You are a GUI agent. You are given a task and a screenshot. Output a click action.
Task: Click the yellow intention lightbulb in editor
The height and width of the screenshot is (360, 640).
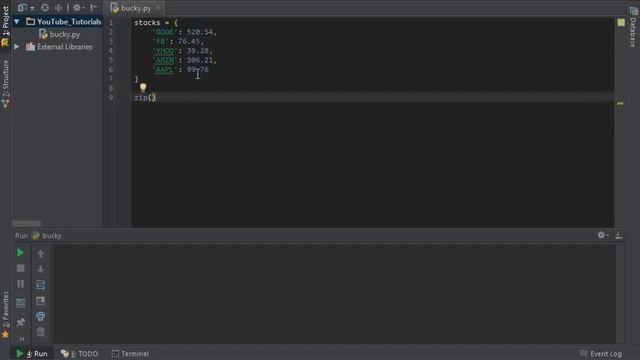coord(143,87)
